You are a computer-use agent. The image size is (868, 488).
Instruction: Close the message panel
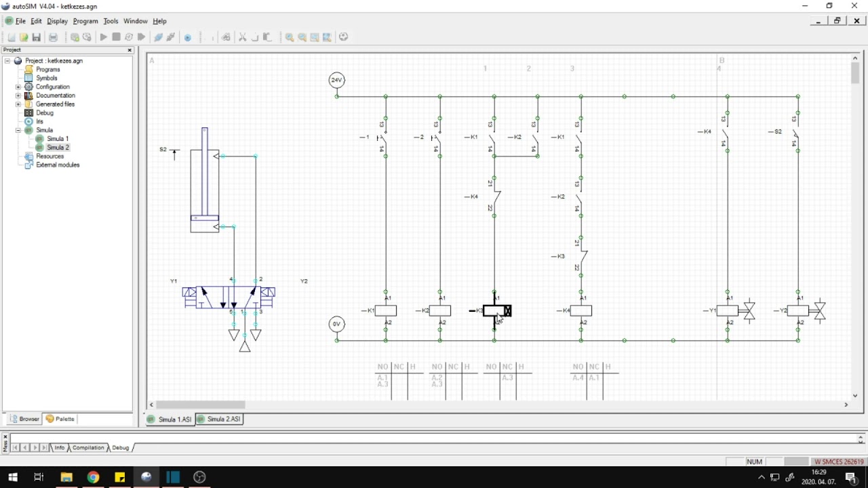(x=5, y=437)
